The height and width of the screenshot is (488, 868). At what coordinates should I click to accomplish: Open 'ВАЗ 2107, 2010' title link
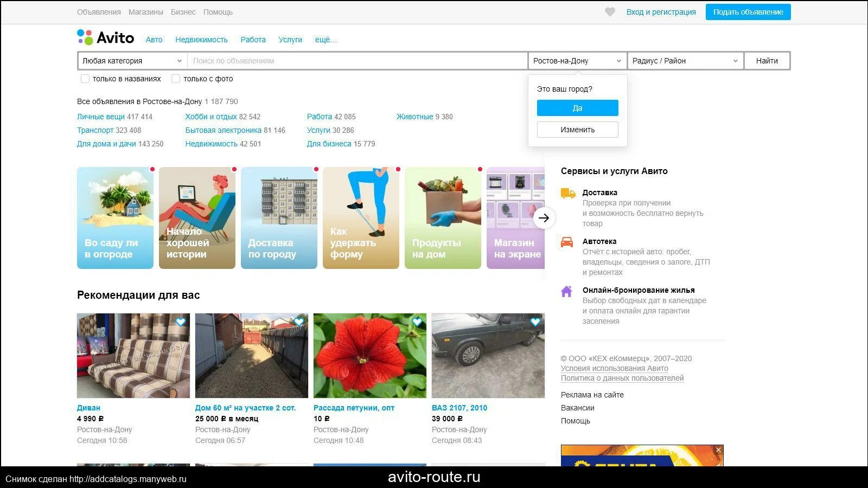(x=459, y=408)
